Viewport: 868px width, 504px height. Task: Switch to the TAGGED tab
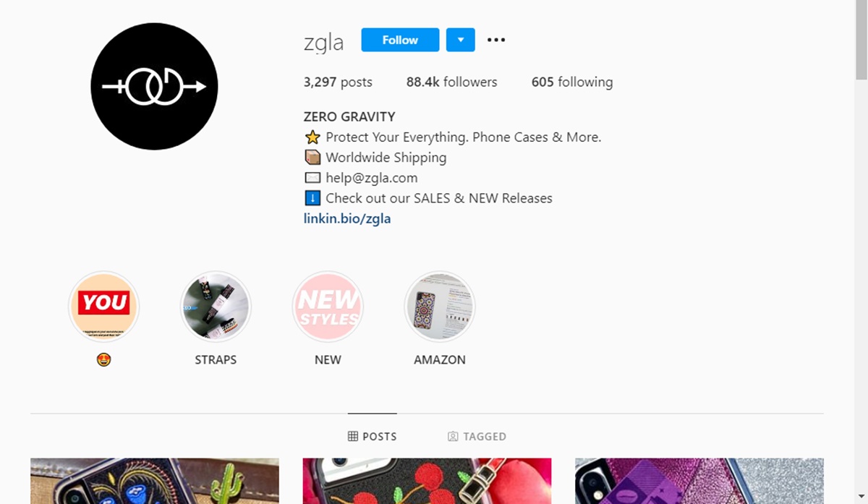(477, 436)
